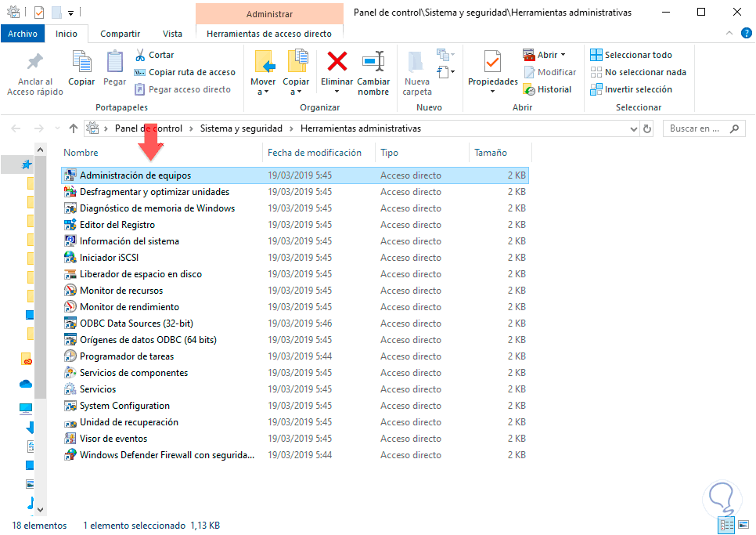Image resolution: width=756 pixels, height=535 pixels.
Task: Click the Administrar contextual tab
Action: point(269,14)
